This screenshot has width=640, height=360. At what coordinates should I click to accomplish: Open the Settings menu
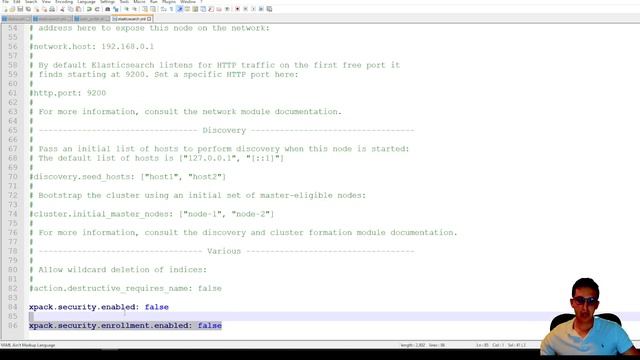coord(107,2)
